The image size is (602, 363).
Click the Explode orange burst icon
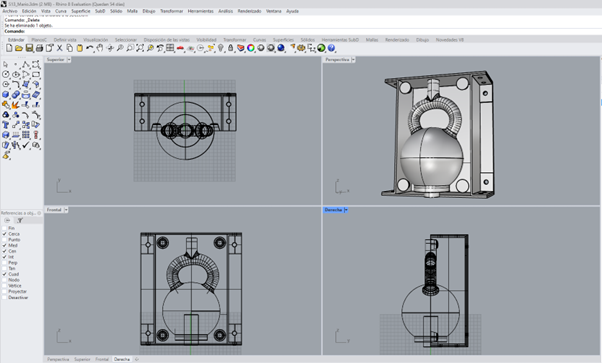point(16,104)
